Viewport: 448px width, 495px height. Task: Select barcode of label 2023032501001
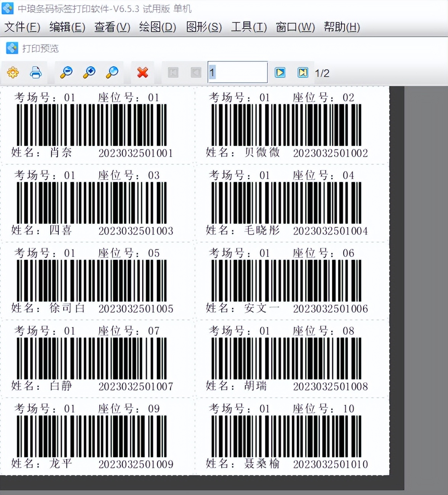click(x=92, y=125)
